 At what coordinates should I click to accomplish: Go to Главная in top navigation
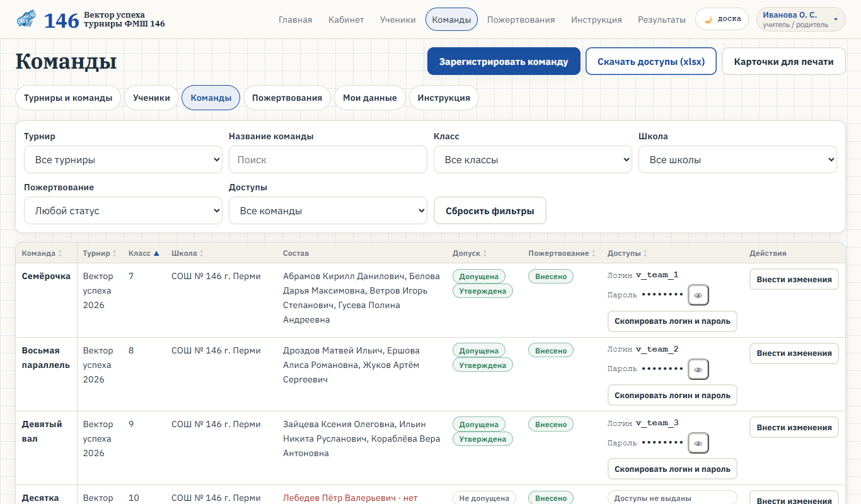point(296,20)
